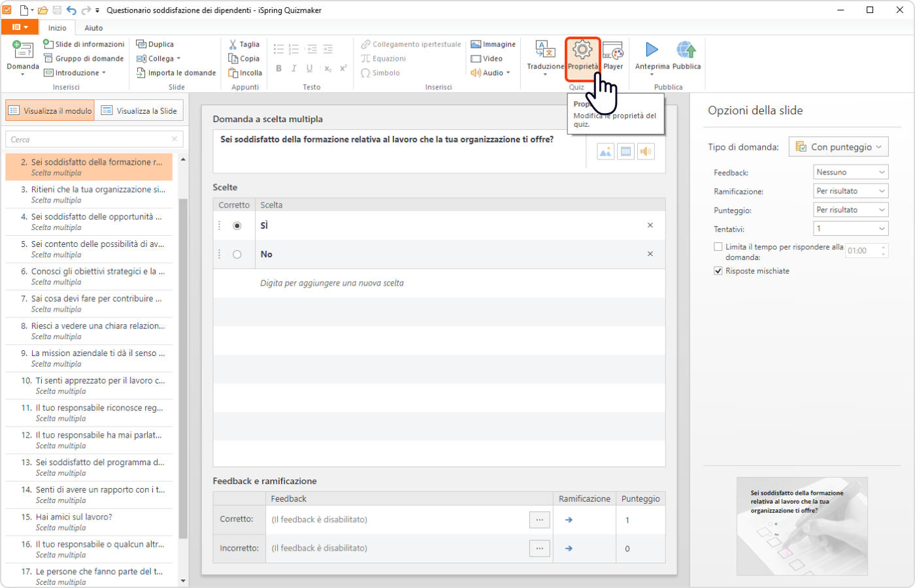
Task: Edit the Incorretto score value 0
Action: [x=640, y=549]
